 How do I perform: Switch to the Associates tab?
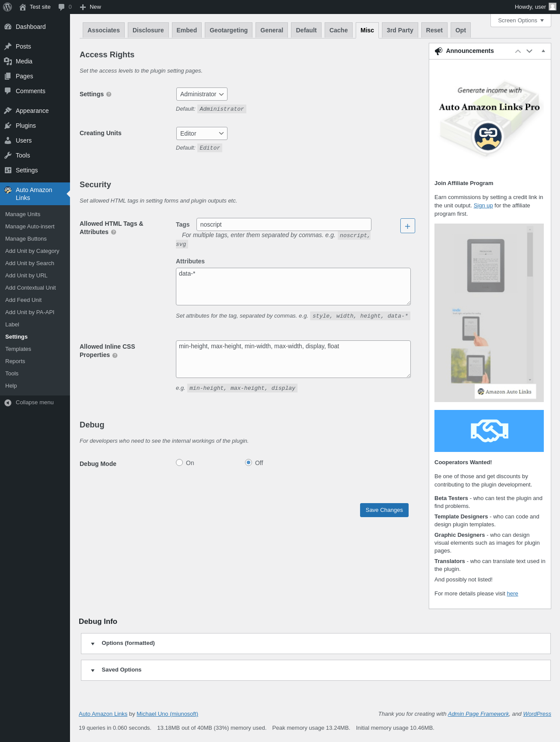104,30
